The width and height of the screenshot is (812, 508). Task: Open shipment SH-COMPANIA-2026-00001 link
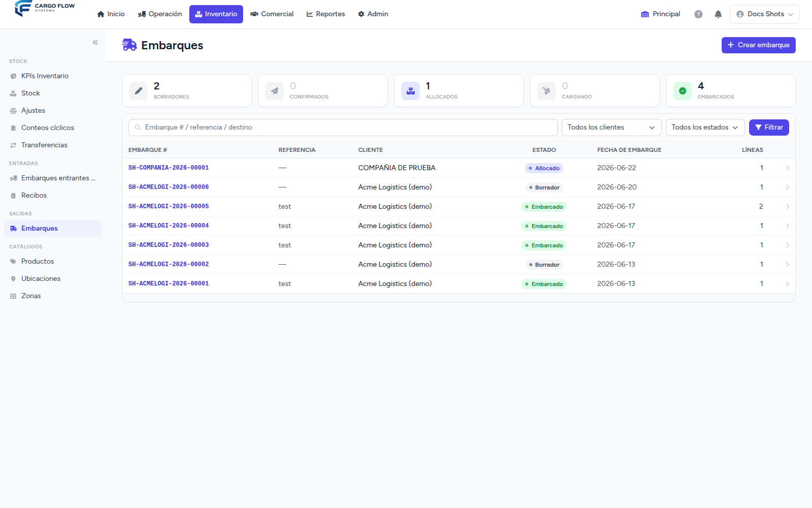click(x=168, y=168)
